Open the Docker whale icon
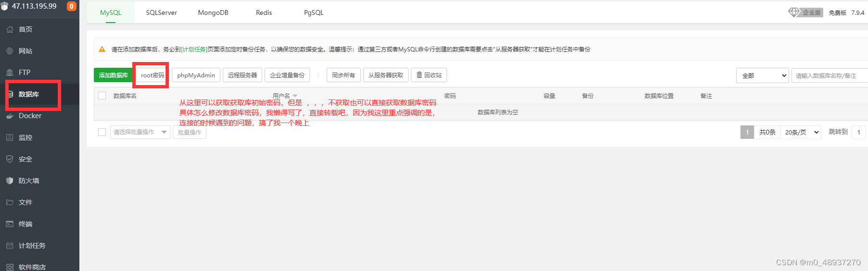Viewport: 868px width, 271px height. [x=10, y=116]
